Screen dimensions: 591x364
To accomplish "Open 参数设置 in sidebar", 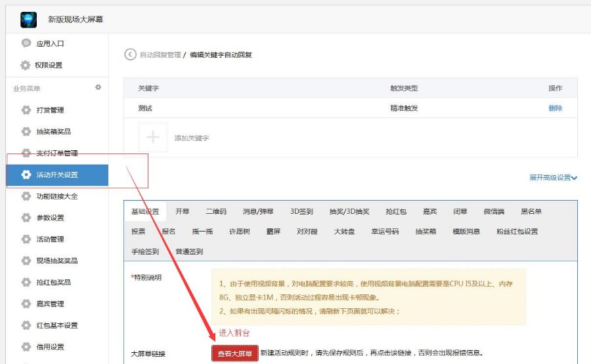I will click(50, 218).
